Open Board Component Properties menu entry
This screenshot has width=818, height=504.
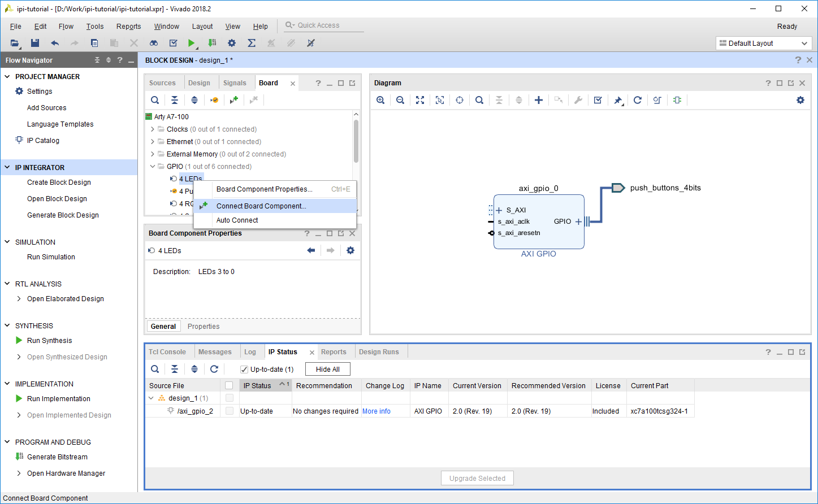click(275, 189)
